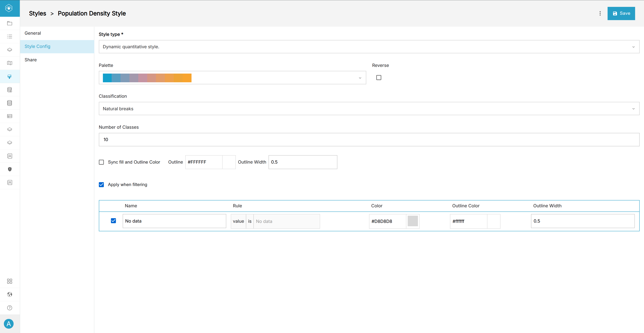Click the gray No data Color swatch
Viewport: 644px width, 333px height.
(x=413, y=221)
